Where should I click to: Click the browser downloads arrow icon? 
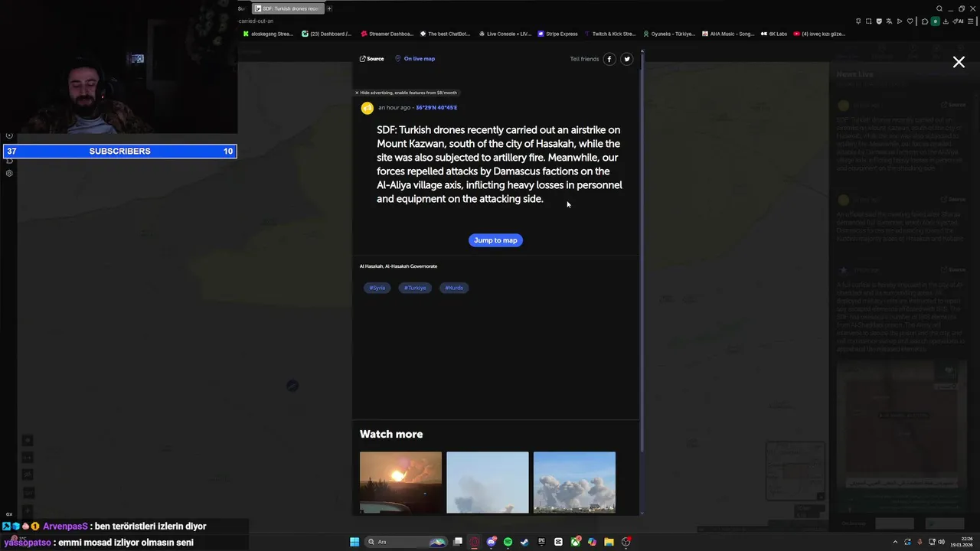[946, 21]
